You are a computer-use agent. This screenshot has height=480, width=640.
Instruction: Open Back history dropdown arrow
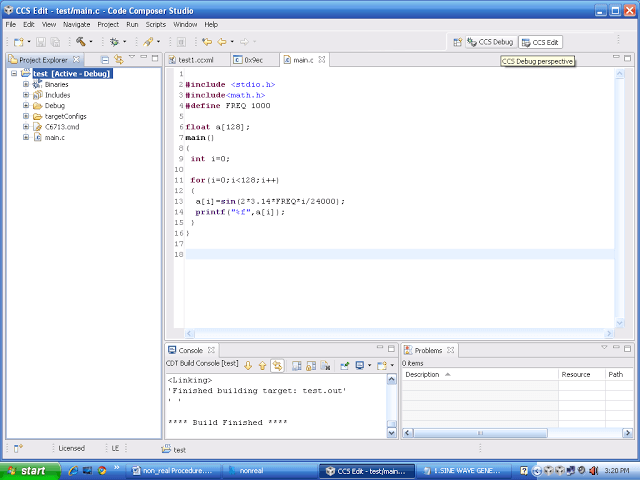click(232, 41)
